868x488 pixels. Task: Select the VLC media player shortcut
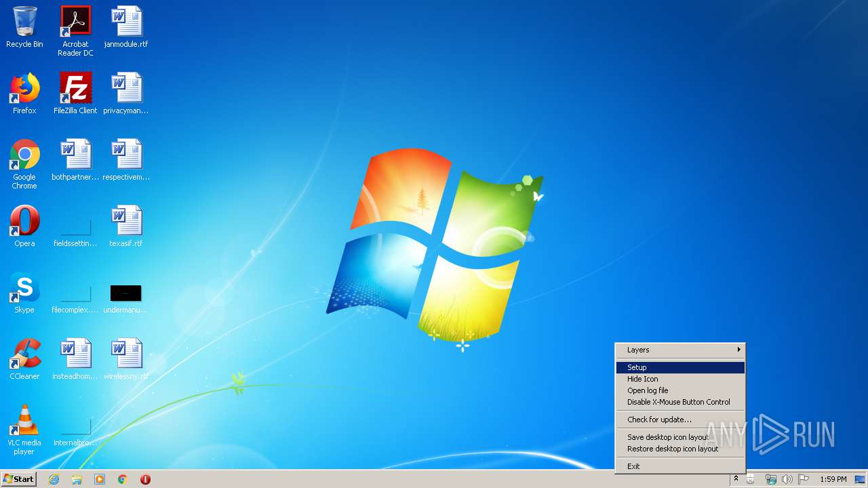[x=24, y=430]
